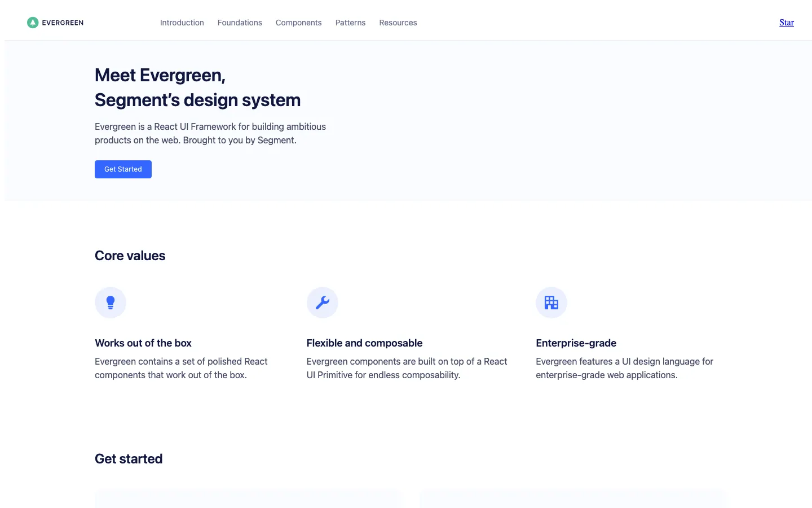Click the Evergreen tree logo icon
Image resolution: width=812 pixels, height=508 pixels.
pos(33,23)
